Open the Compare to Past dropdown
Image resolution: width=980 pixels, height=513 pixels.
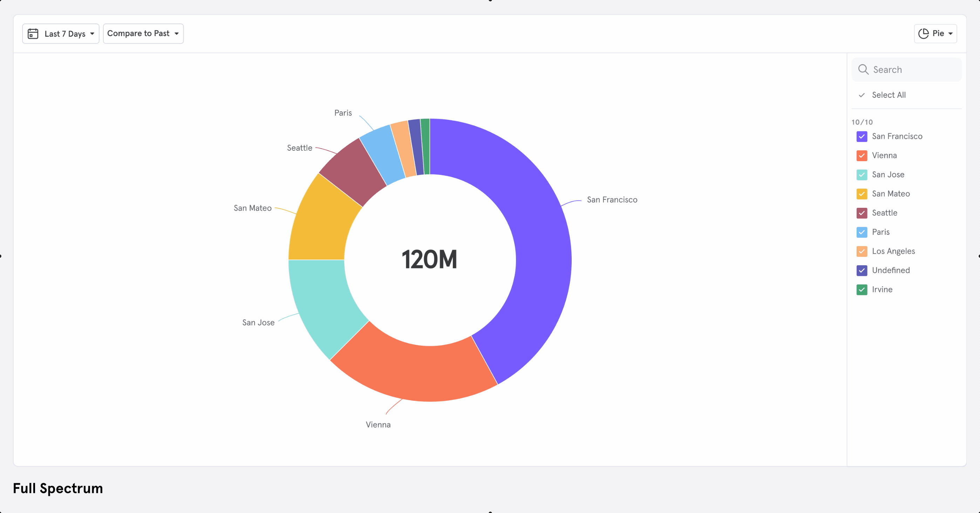[143, 34]
